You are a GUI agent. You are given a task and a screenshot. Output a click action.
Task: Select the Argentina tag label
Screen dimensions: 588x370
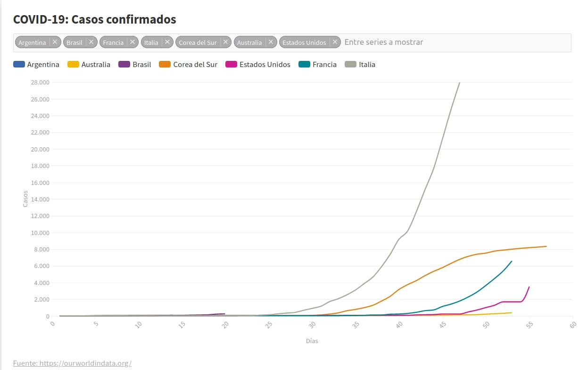click(32, 42)
